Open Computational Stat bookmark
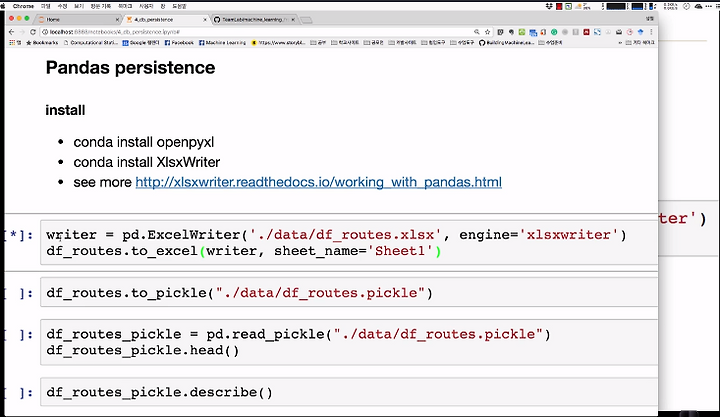This screenshot has height=417, width=720. point(91,42)
